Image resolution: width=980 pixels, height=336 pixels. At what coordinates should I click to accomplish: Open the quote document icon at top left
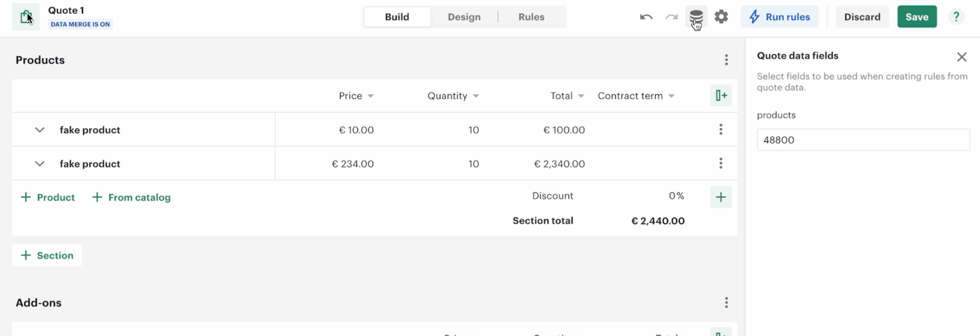pos(26,17)
